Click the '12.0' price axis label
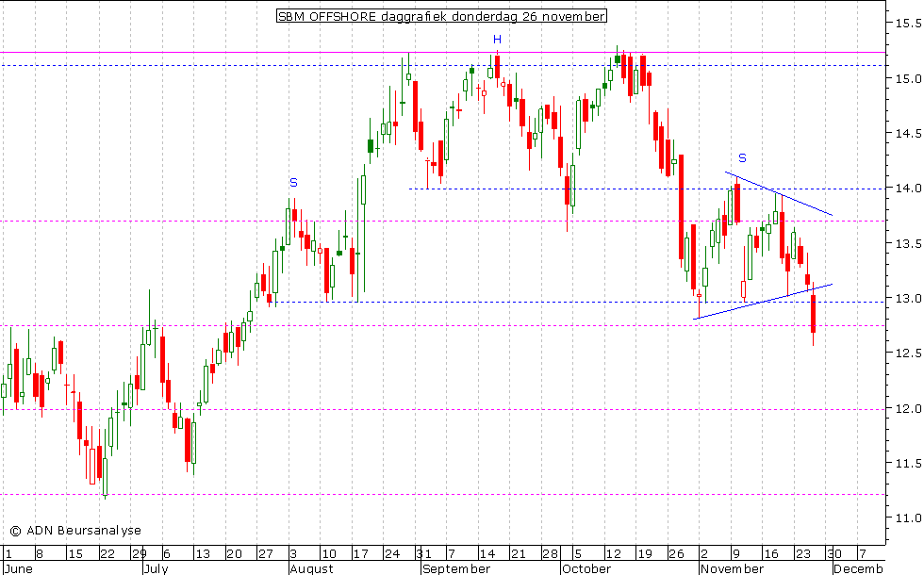The width and height of the screenshot is (924, 575). pyautogui.click(x=908, y=408)
